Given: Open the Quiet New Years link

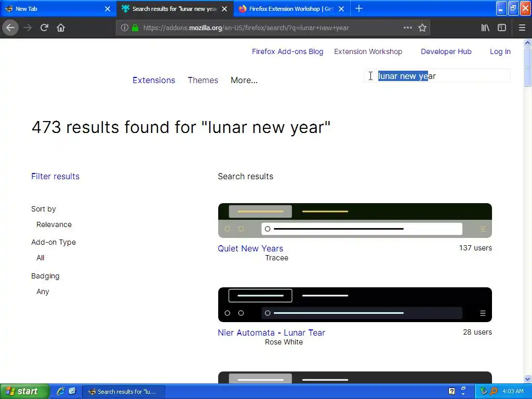Looking at the screenshot, I should (250, 248).
